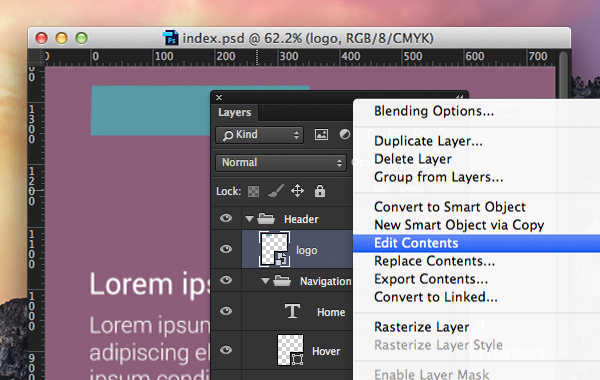Hide the Navigation group
The width and height of the screenshot is (600, 380).
click(x=226, y=280)
